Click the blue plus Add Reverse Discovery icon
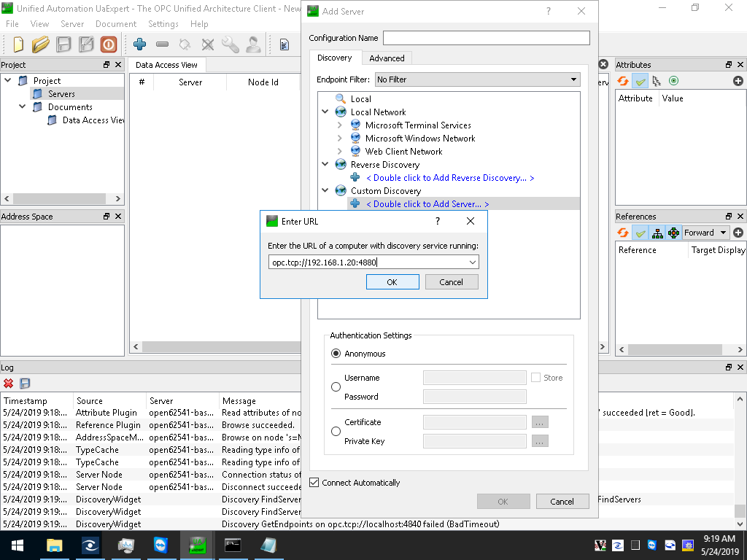 355,178
